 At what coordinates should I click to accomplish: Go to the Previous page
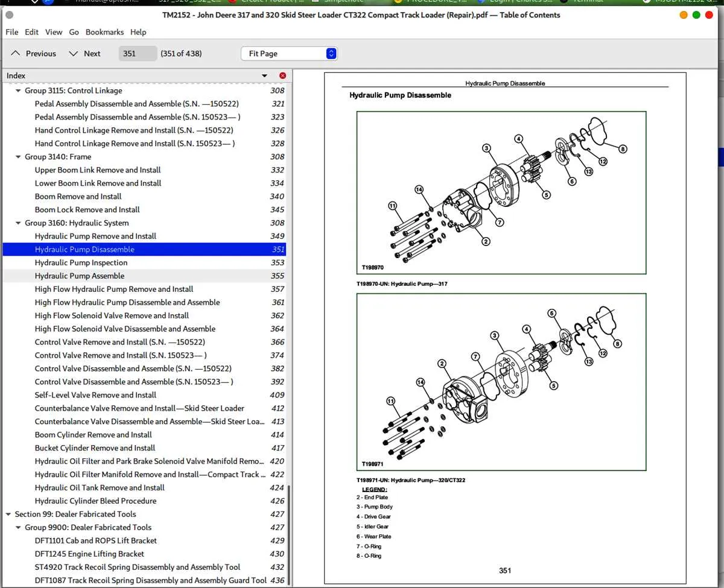click(34, 54)
